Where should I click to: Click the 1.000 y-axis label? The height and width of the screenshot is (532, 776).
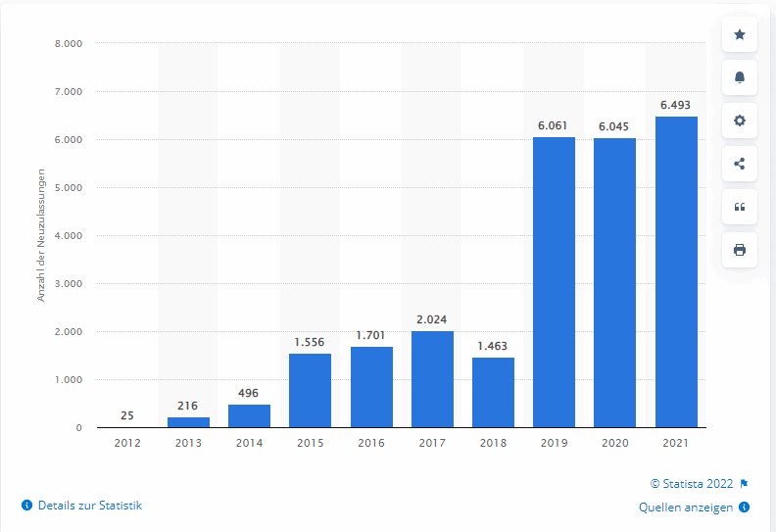[x=69, y=379]
